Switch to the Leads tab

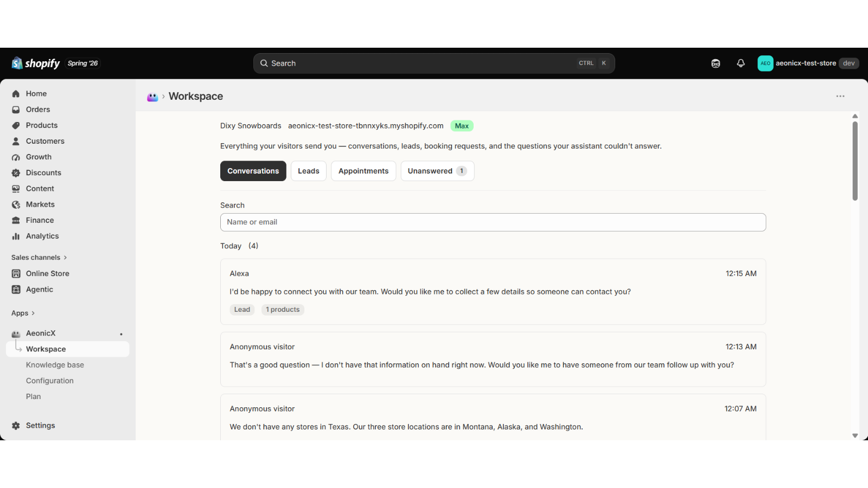click(309, 171)
